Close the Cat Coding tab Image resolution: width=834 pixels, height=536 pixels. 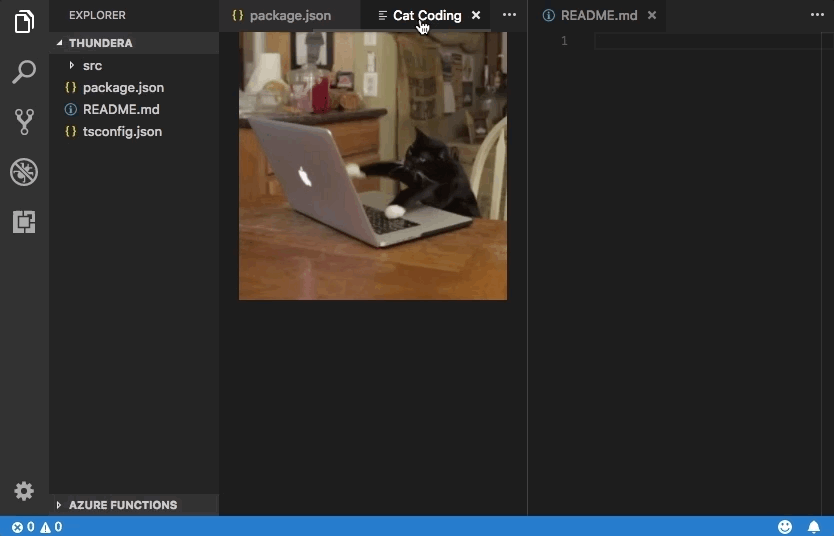(476, 16)
